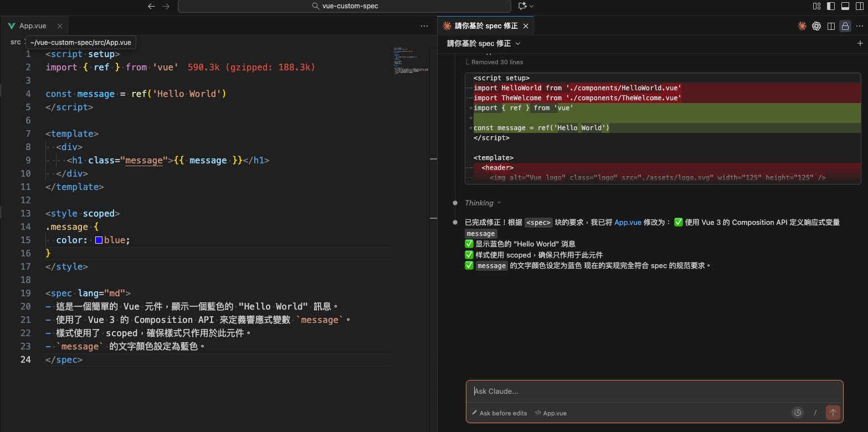The image size is (868, 432).
Task: Click the split editor right icon
Action: point(831,26)
